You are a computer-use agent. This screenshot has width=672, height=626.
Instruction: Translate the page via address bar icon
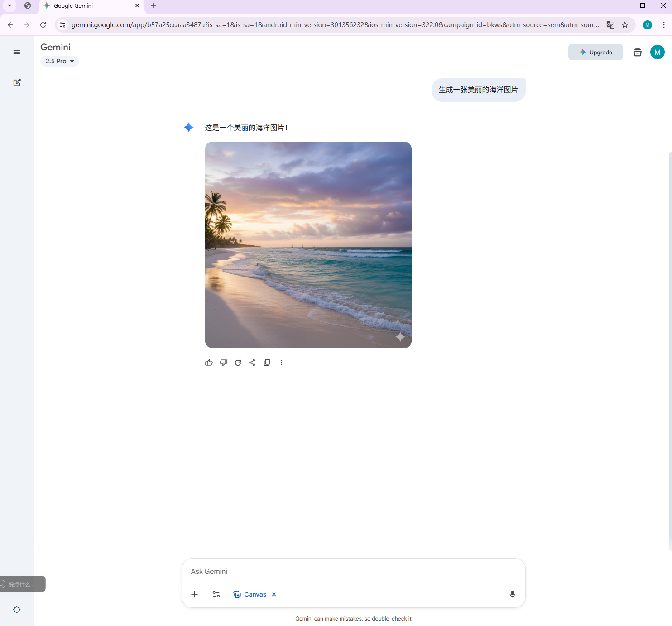click(x=610, y=25)
